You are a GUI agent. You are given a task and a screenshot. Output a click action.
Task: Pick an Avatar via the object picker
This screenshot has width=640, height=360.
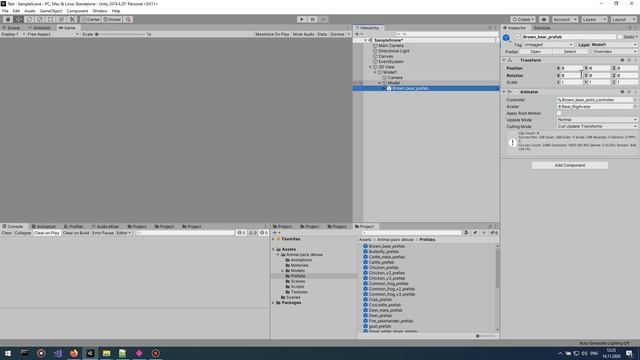(635, 107)
